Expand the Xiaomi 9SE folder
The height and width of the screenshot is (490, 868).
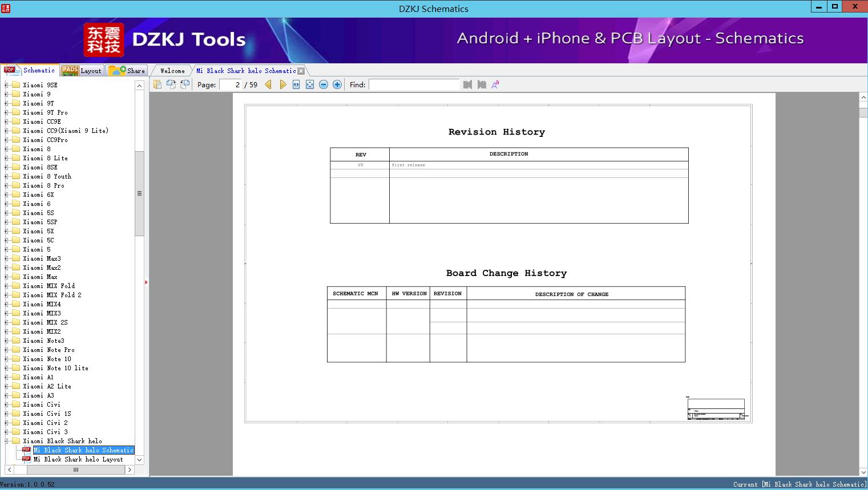coord(6,85)
